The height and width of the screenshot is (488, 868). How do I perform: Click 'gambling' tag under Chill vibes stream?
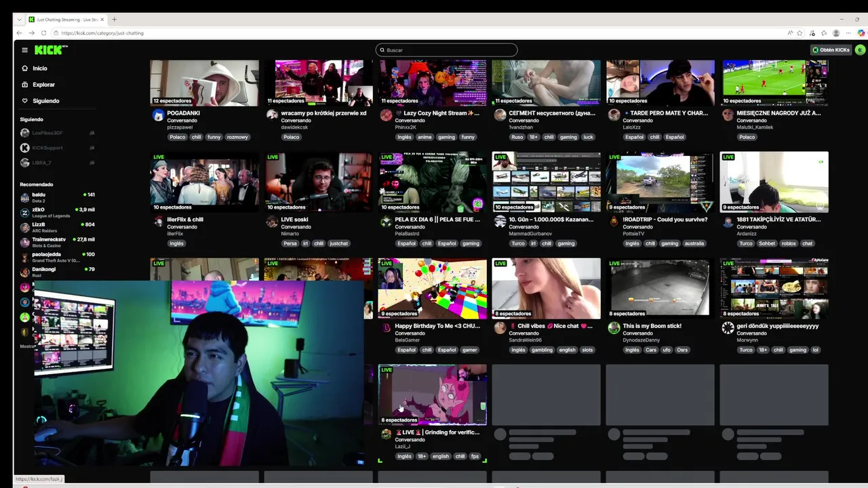(542, 350)
